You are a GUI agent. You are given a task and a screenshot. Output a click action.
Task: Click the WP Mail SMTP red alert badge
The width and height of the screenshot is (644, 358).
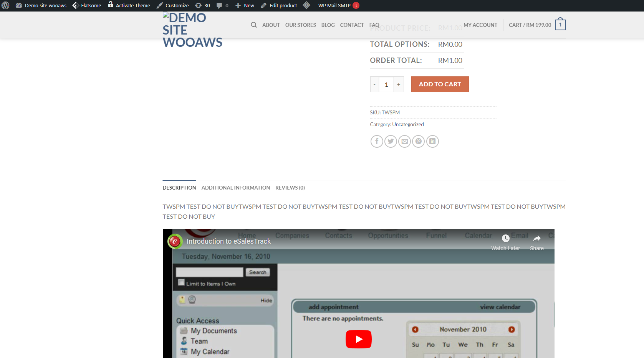click(356, 5)
